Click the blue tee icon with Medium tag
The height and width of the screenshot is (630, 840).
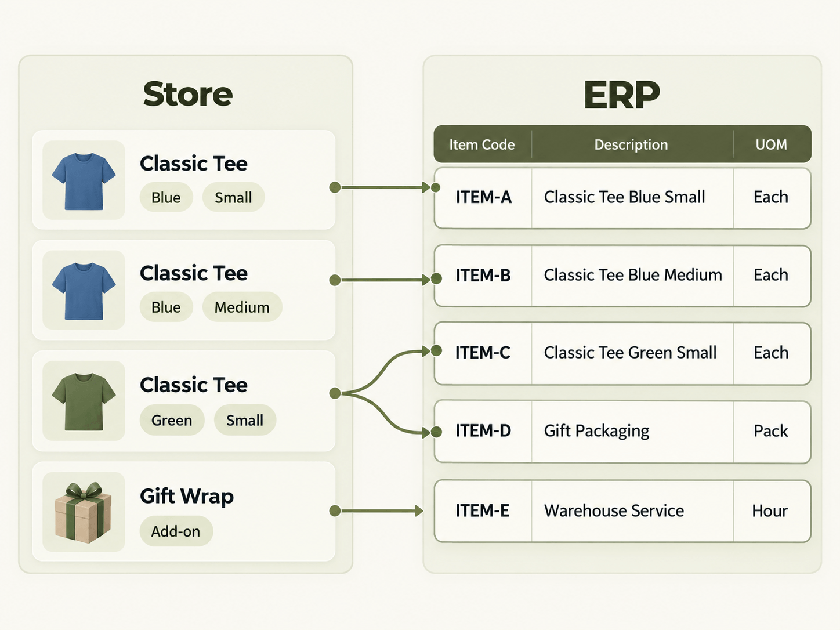coord(84,291)
